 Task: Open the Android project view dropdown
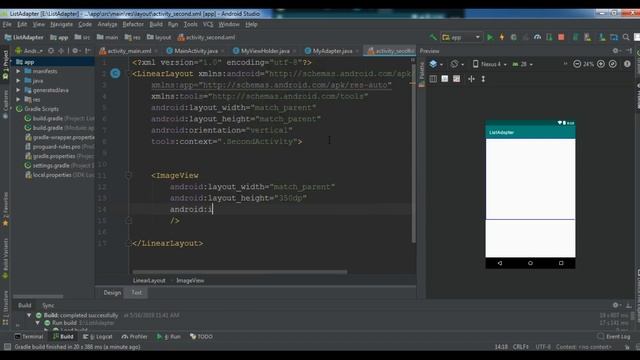coord(29,51)
